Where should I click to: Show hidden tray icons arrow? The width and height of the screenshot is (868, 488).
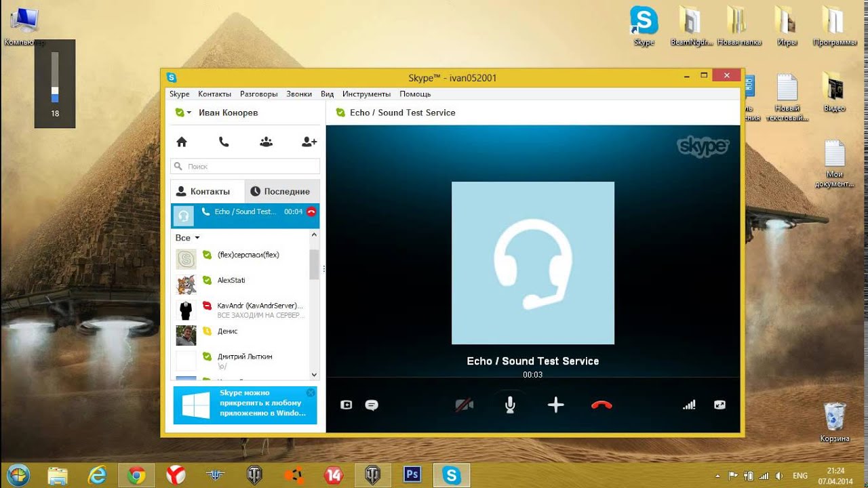pos(718,476)
